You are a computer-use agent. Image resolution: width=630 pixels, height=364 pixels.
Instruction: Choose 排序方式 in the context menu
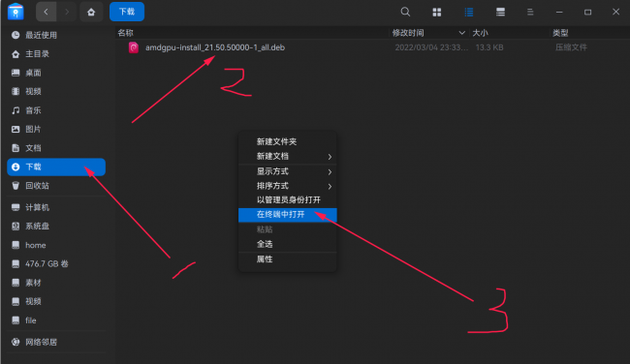point(288,186)
